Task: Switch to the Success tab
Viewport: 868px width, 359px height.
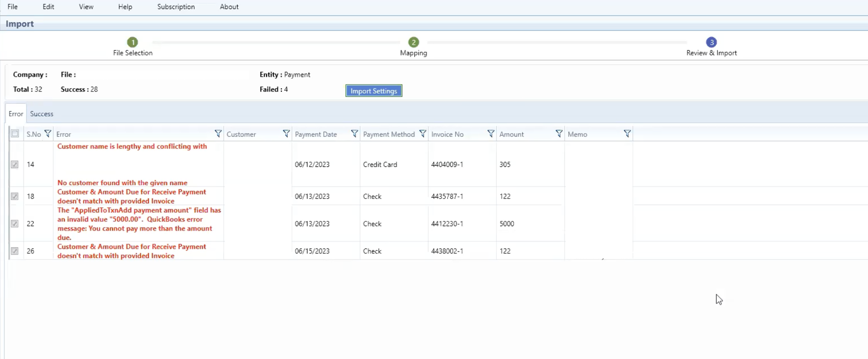Action: (x=41, y=114)
